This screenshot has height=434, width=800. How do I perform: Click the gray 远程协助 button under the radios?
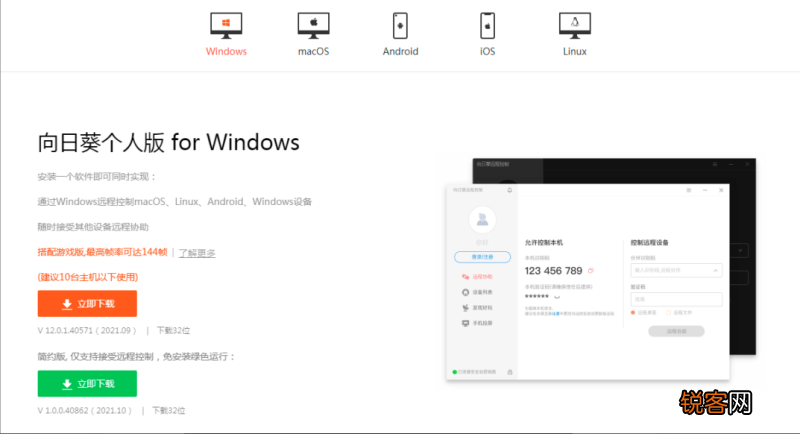pyautogui.click(x=676, y=331)
